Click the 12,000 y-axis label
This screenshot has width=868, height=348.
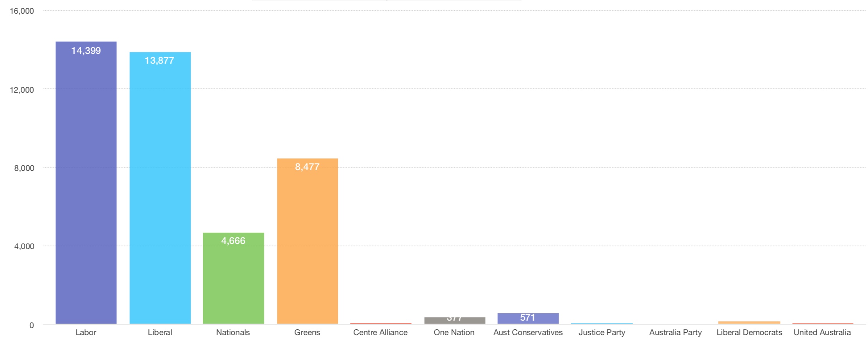[22, 90]
